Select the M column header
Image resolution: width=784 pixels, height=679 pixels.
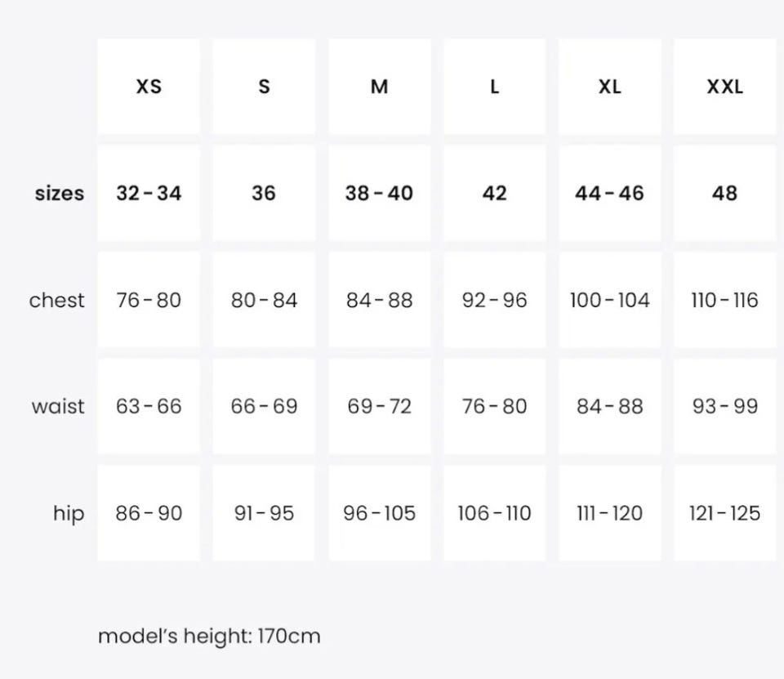(379, 87)
